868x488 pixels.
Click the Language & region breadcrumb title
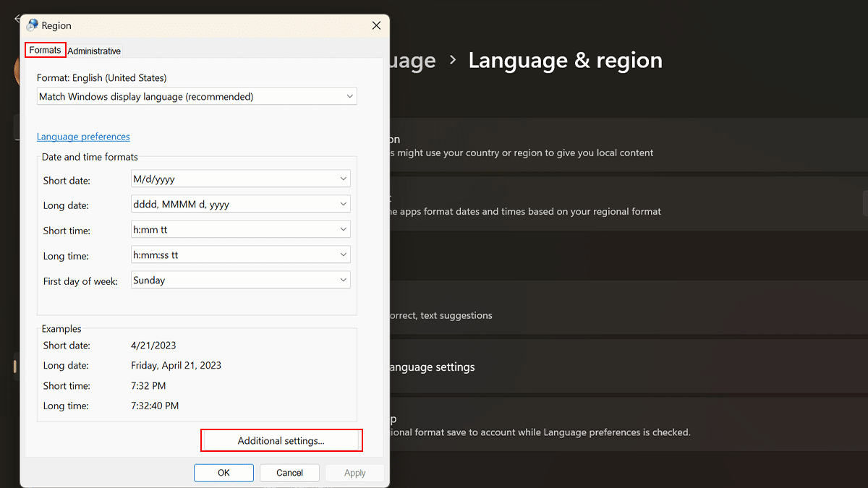click(565, 60)
